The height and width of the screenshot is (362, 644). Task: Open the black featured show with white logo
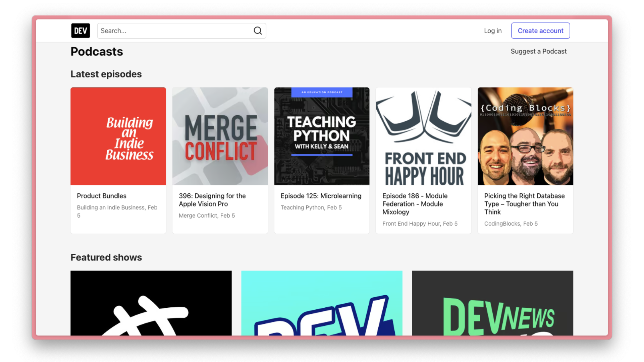[x=151, y=303]
